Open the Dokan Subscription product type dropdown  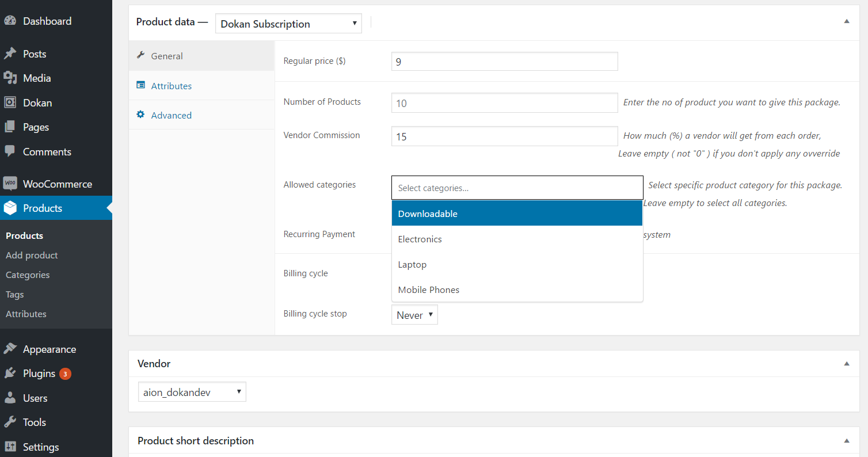pyautogui.click(x=288, y=24)
